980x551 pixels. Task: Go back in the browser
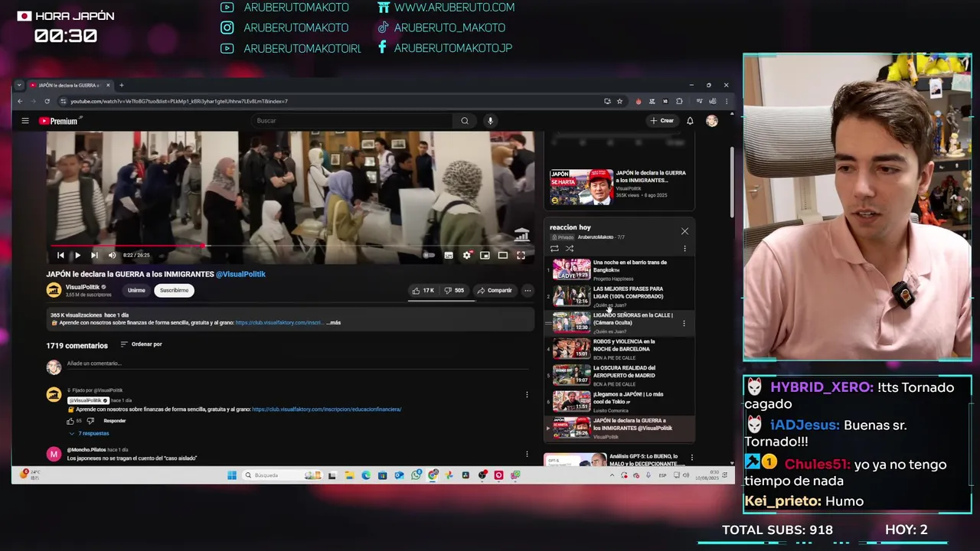click(21, 101)
